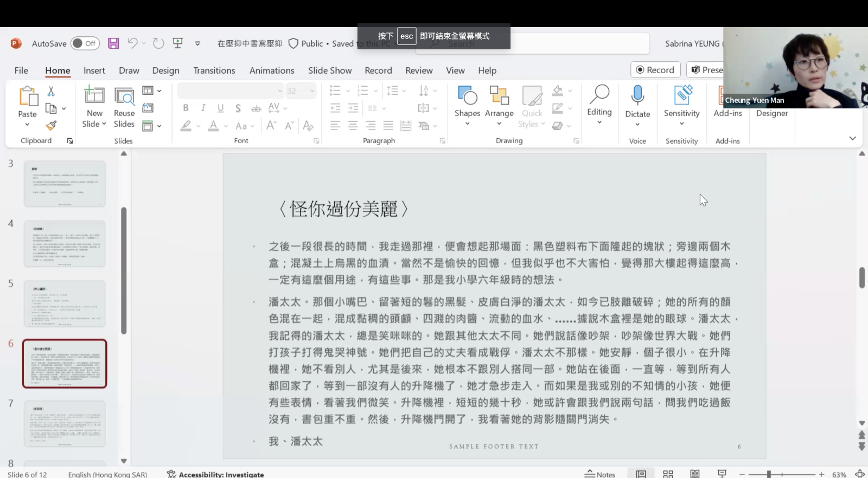This screenshot has width=868, height=478.
Task: Click Designer button in ribbon
Action: pyautogui.click(x=772, y=113)
